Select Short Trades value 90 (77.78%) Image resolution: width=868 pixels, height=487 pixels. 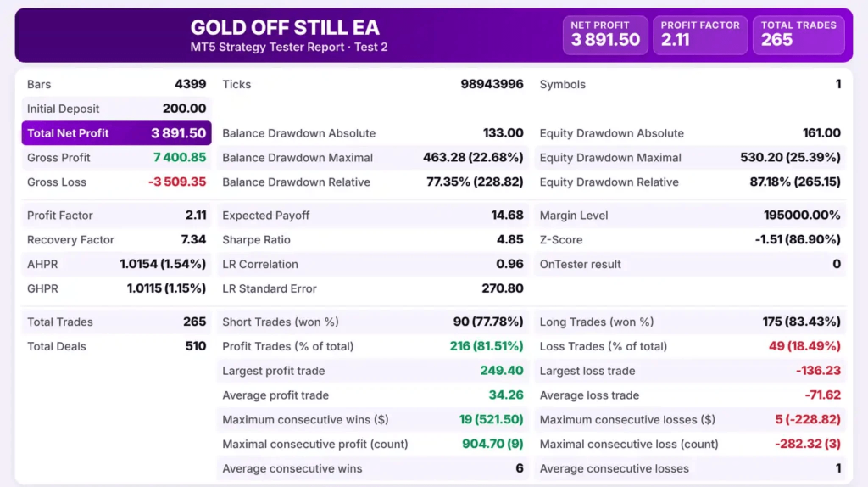point(487,322)
